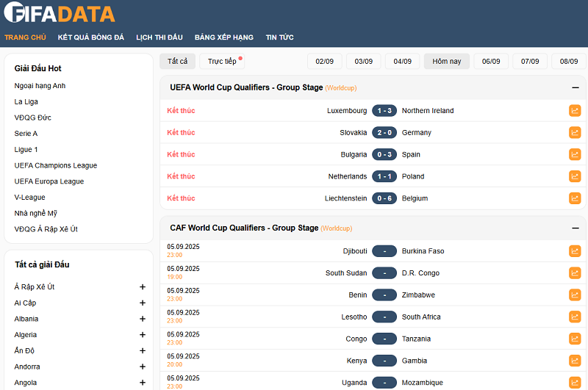Screen dimensions: 588x390
Task: Open stats chart for Kenya vs Gambia
Action: pyautogui.click(x=575, y=361)
